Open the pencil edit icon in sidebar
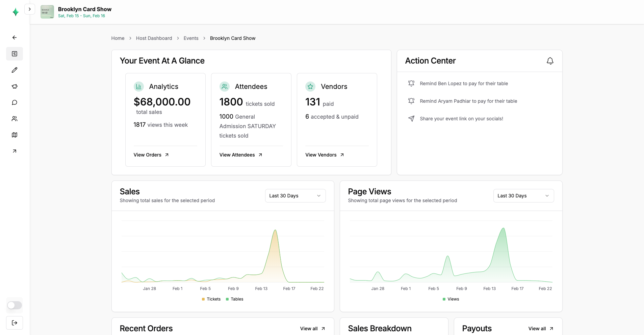644x335 pixels. (x=15, y=70)
